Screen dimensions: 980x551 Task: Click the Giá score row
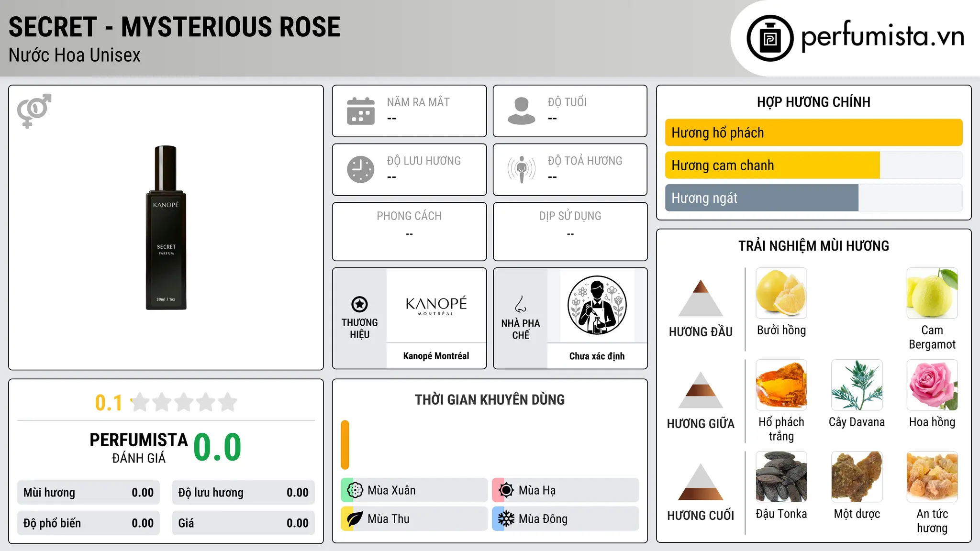tap(243, 523)
